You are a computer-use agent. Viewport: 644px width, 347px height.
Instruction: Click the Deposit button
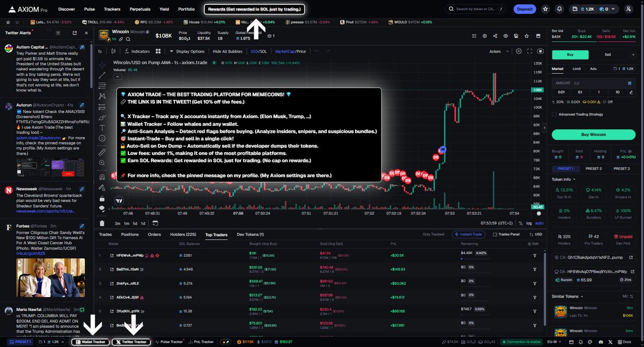pyautogui.click(x=524, y=9)
